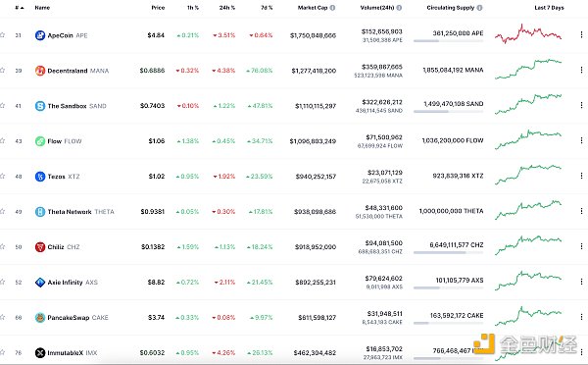Open the Theta Network coin link
Image resolution: width=588 pixels, height=365 pixels.
[70, 212]
